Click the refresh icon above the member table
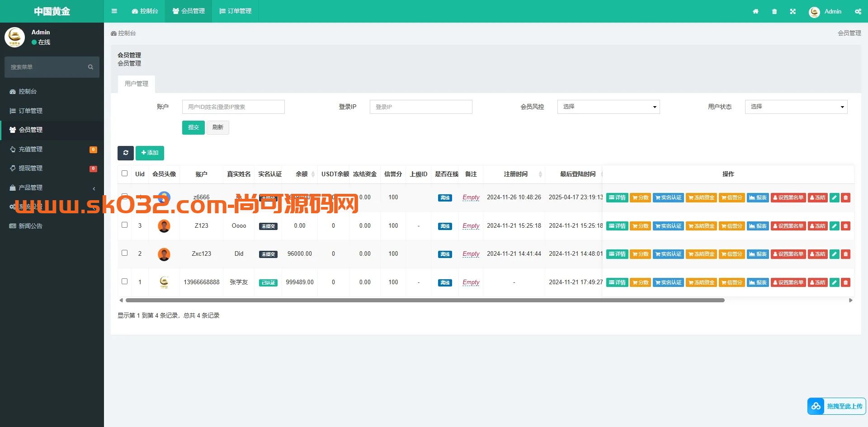 (x=126, y=153)
